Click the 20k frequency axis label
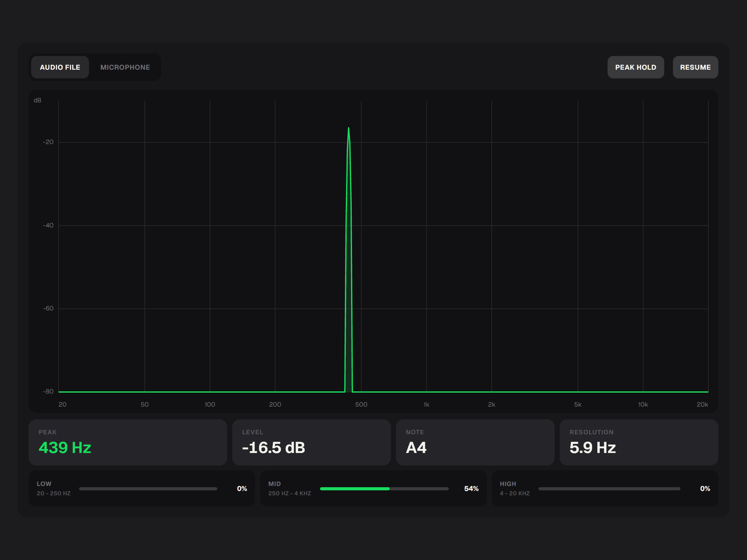The height and width of the screenshot is (560, 747). 702,404
